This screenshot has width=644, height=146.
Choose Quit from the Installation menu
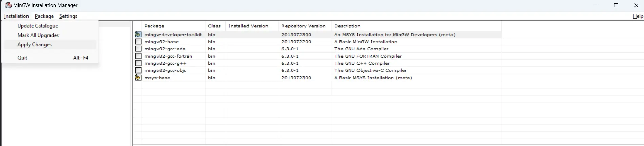pyautogui.click(x=50, y=58)
